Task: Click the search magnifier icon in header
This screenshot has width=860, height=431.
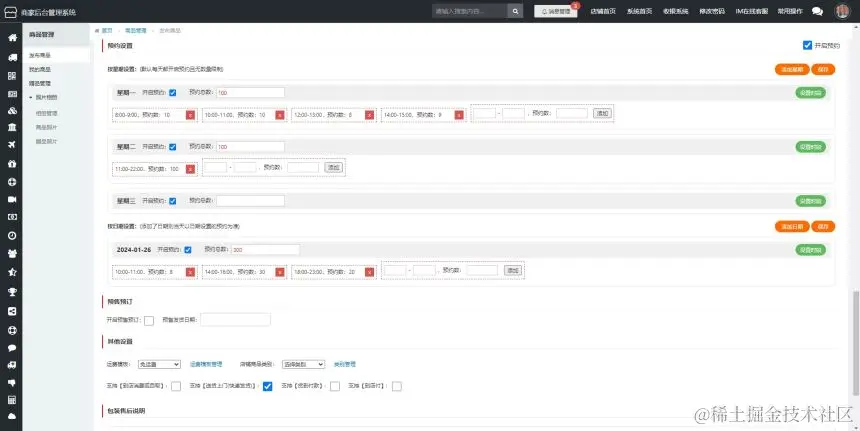Action: 515,11
